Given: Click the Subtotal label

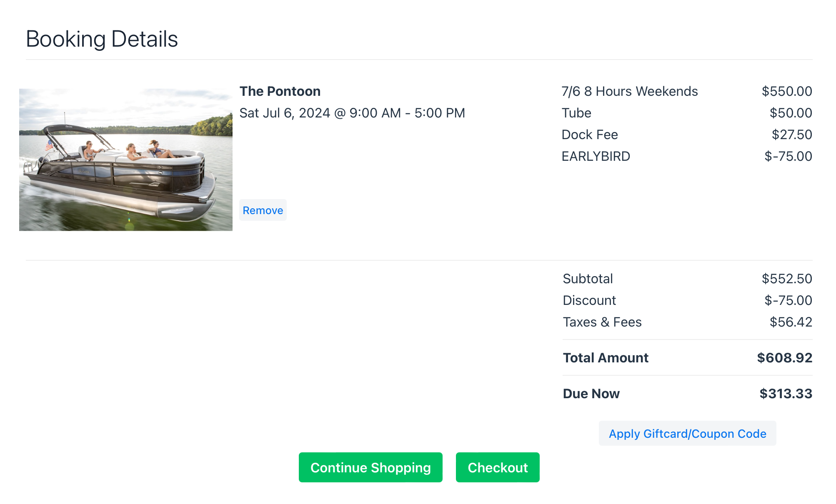Looking at the screenshot, I should [x=587, y=279].
